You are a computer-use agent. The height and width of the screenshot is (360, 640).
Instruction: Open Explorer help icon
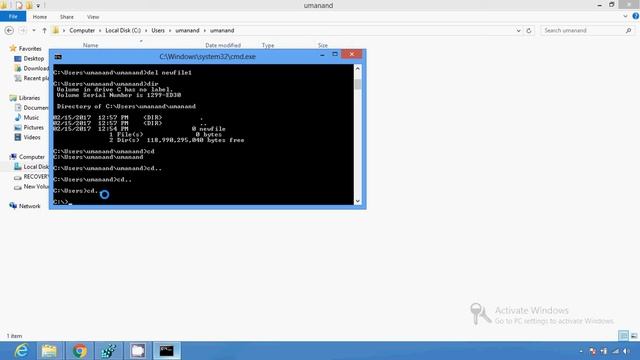click(x=636, y=16)
